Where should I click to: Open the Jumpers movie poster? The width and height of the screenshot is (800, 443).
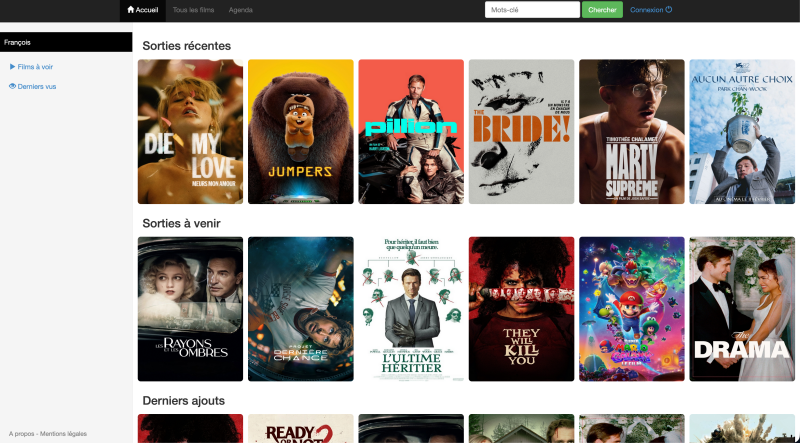[x=301, y=132]
